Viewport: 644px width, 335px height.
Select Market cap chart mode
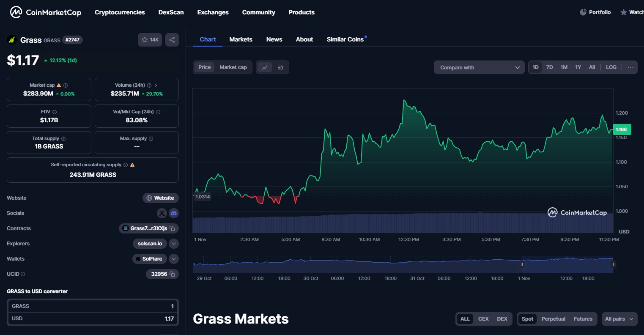[233, 67]
